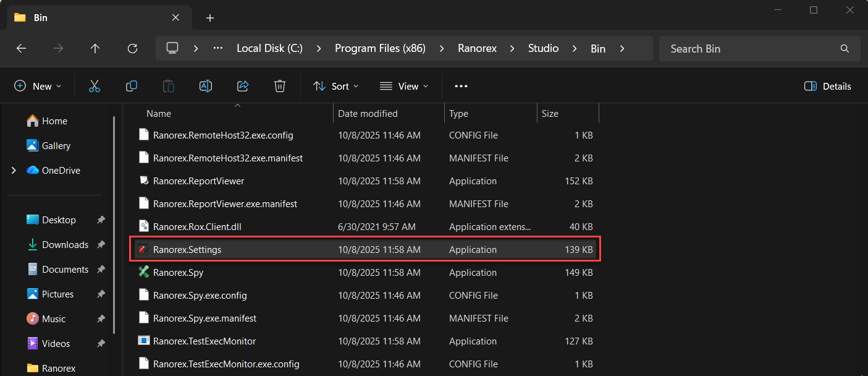Click the Cut scissors icon

tap(95, 87)
